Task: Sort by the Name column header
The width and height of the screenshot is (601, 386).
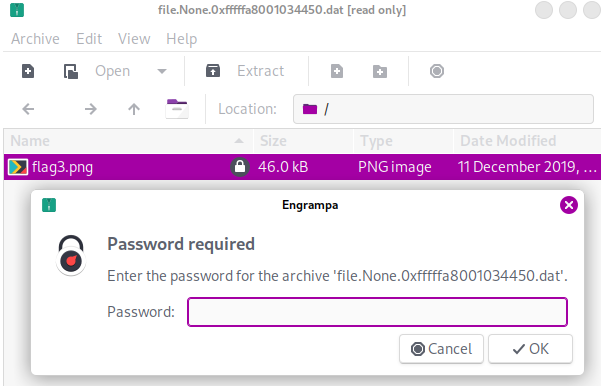Action: [128, 141]
